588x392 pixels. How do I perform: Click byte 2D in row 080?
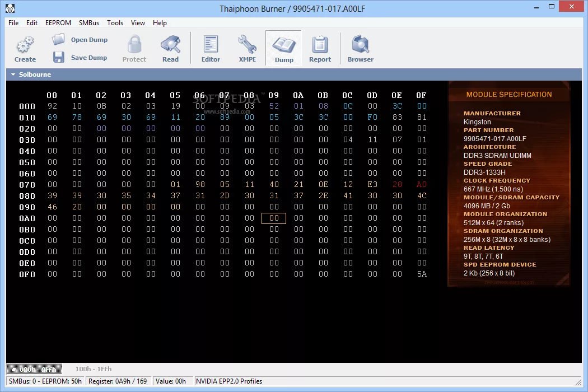tap(225, 196)
